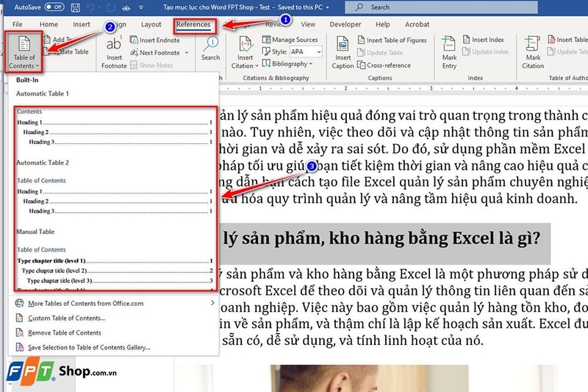Image resolution: width=588 pixels, height=392 pixels.
Task: Click the Insert Table of Figures icon
Action: 361,40
